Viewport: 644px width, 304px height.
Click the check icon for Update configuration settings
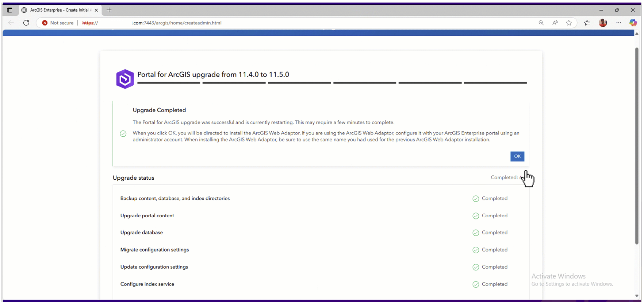coord(476,267)
